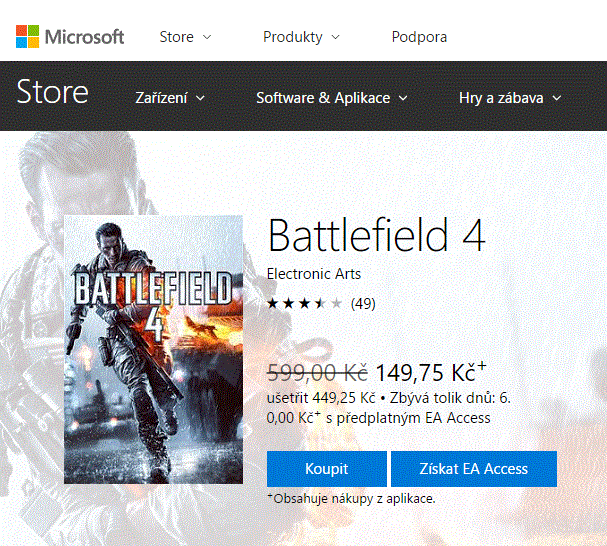Viewport: 607px width, 546px height.
Task: Open the Electronic Arts publisher link
Action: pos(314,274)
